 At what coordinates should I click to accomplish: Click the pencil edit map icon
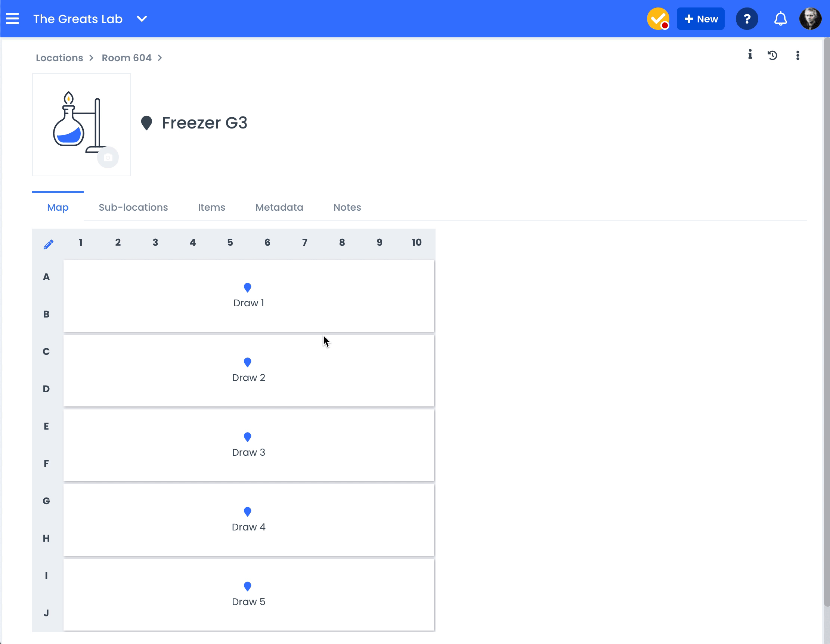point(48,244)
